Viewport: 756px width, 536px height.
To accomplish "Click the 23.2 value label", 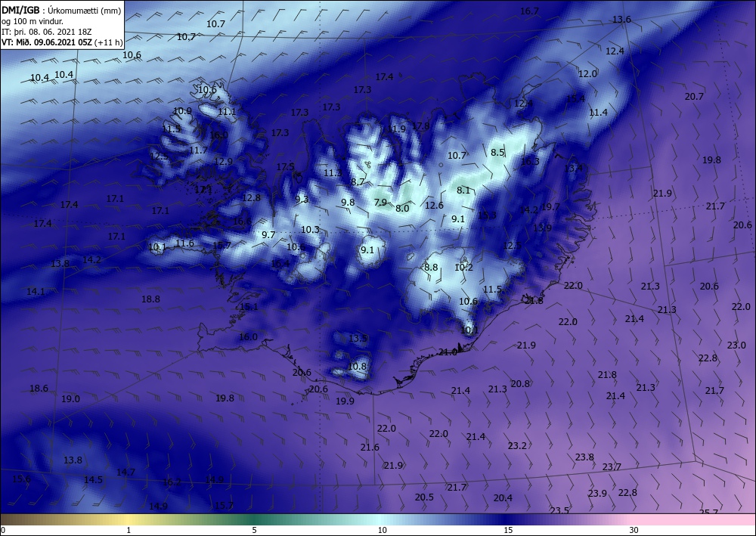I will pyautogui.click(x=517, y=446).
